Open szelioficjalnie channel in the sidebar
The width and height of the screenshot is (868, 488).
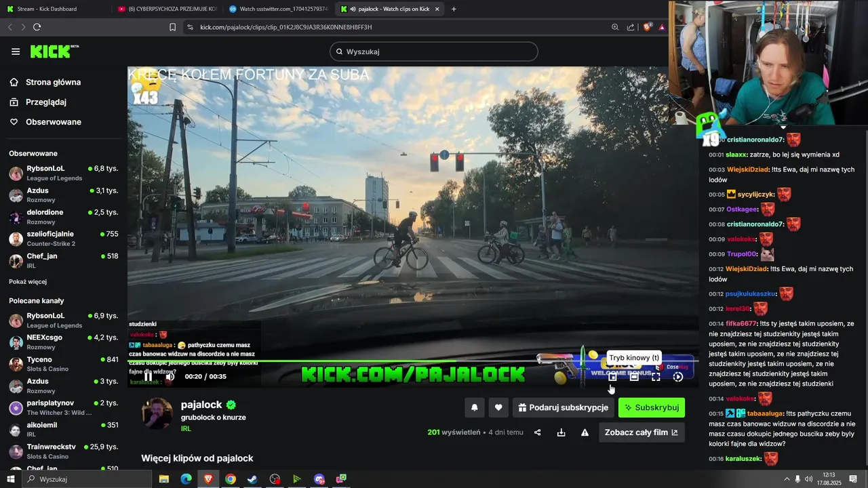pos(64,239)
